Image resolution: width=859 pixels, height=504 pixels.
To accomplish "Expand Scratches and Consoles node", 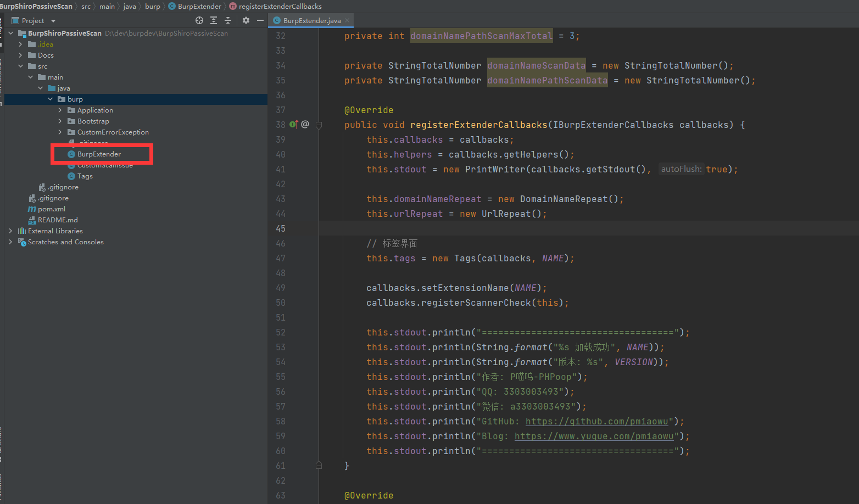I will click(10, 242).
